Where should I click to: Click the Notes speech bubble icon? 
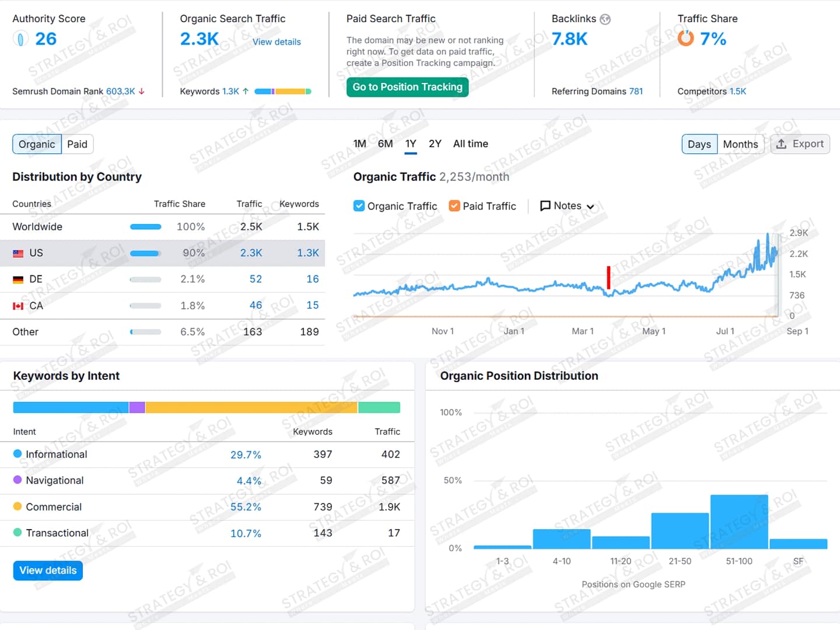[x=545, y=206]
